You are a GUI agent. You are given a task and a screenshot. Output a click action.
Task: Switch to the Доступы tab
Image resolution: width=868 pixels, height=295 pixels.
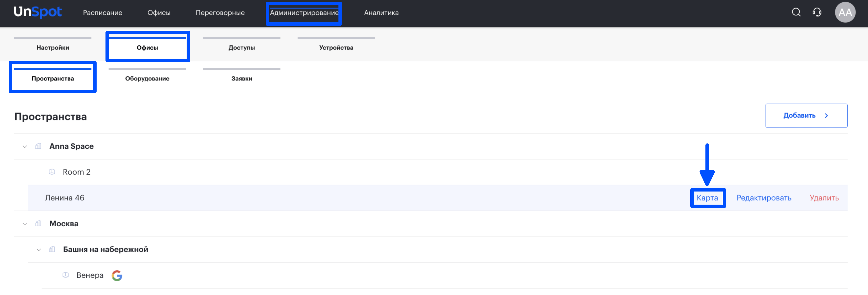tap(242, 48)
